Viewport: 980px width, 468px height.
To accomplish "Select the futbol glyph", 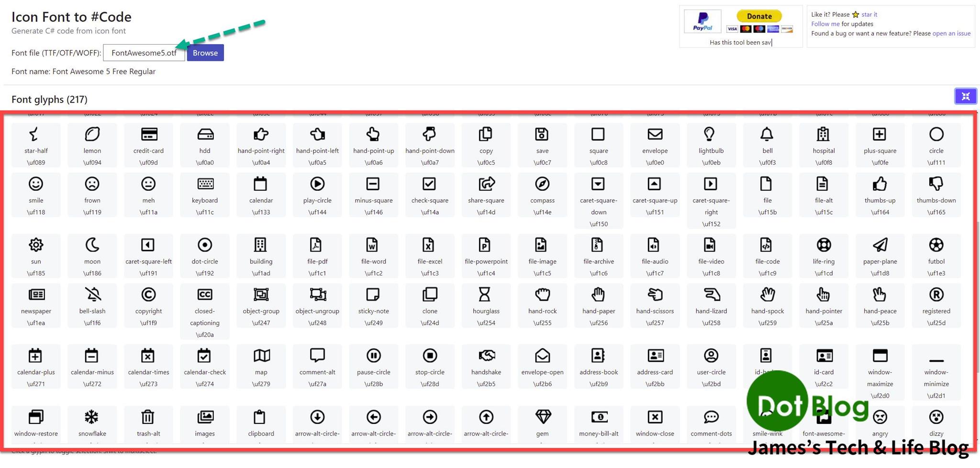I will 936,255.
